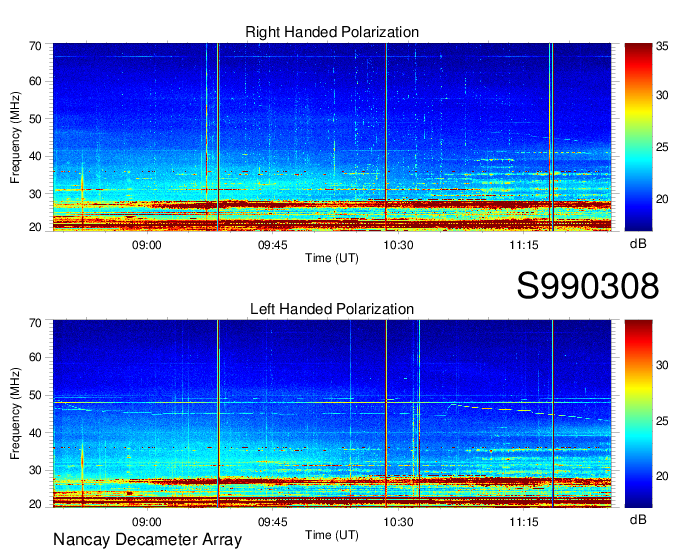680x552 pixels.
Task: Click the 60 MHz tick on Right Handed plot
Action: click(35, 81)
